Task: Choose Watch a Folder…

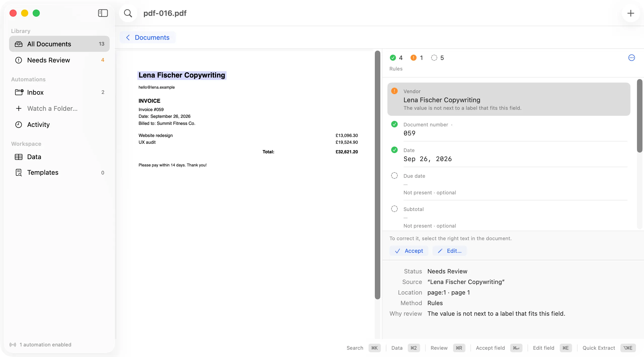Action: coord(59,108)
